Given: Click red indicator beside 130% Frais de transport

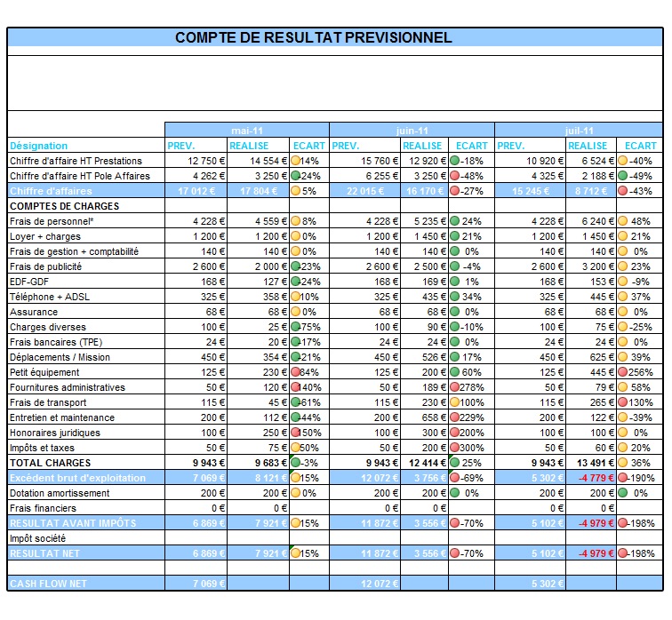Looking at the screenshot, I should click(623, 402).
